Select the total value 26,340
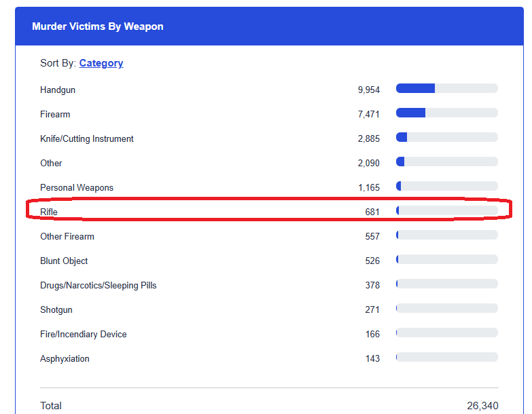Screen dimensions: 532x414 [482, 406]
